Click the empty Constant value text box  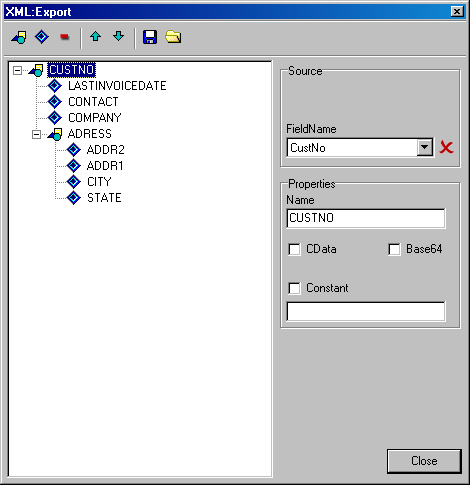pyautogui.click(x=366, y=311)
